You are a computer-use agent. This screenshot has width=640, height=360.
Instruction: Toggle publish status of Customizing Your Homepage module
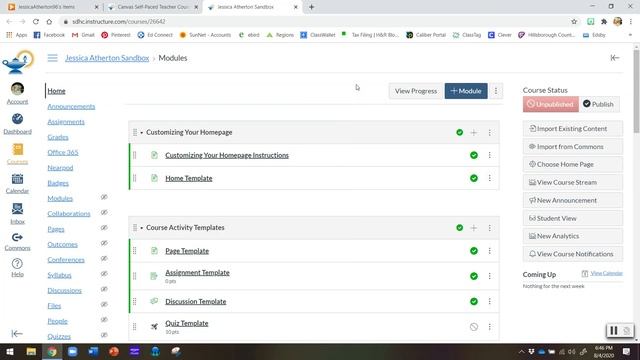pyautogui.click(x=460, y=133)
